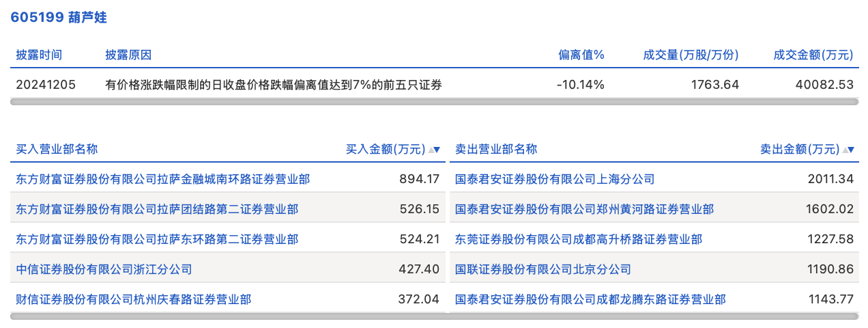This screenshot has height=328, width=868.
Task: Select 财信证券杭州庆春路证券营业部 link
Action: point(133,299)
